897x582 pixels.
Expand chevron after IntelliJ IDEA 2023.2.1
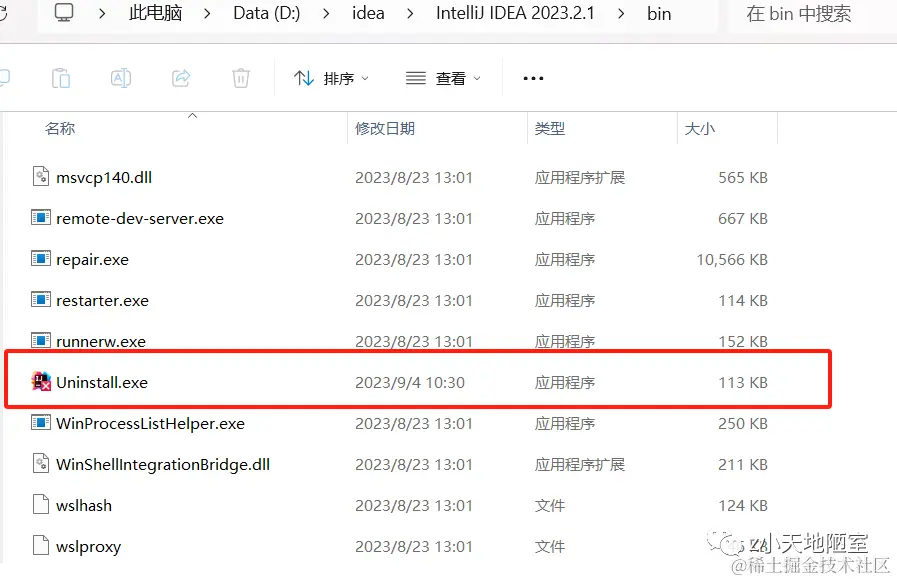click(x=621, y=13)
